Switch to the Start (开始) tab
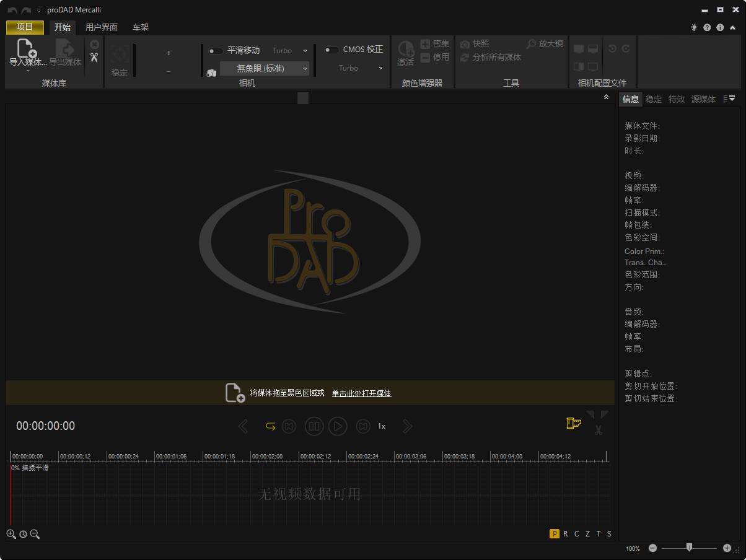Viewport: 746px width, 560px height. [63, 27]
